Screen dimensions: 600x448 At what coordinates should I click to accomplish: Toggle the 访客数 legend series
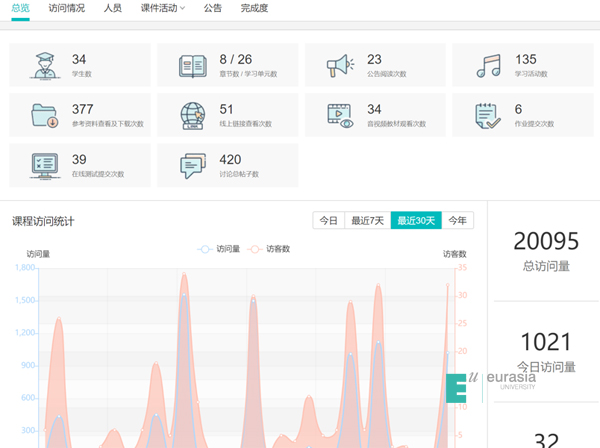coord(268,249)
